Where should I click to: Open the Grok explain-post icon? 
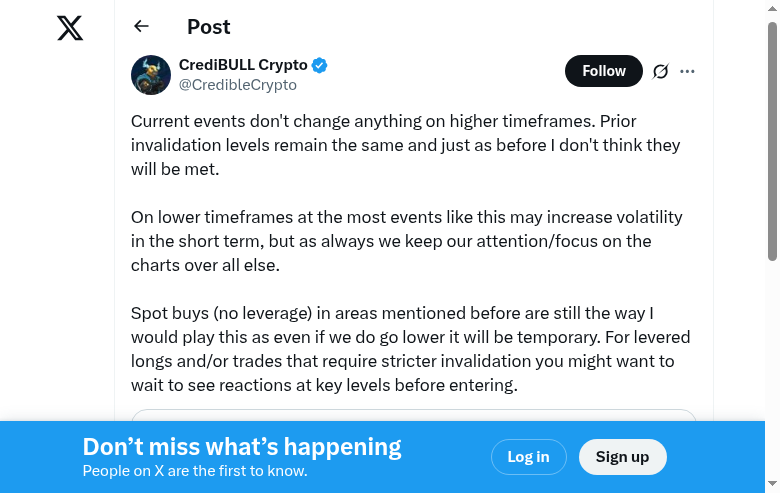coord(660,71)
